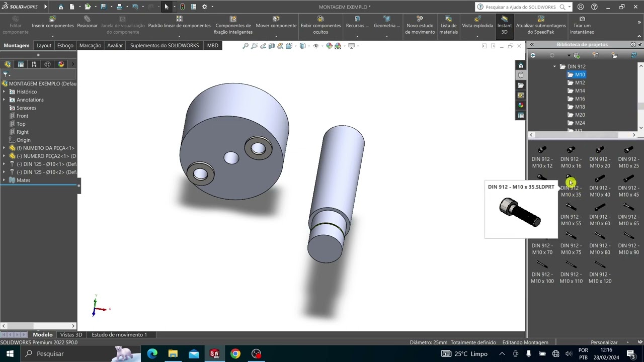Click Atualizar submontagens do SpeedPak
This screenshot has width=644, height=362.
coord(541,25)
